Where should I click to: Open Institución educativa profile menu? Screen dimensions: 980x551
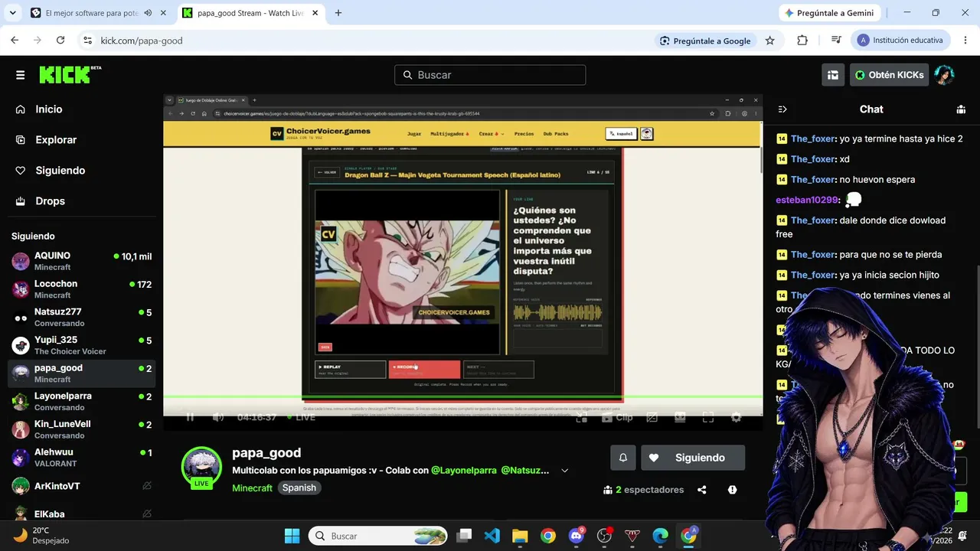click(x=901, y=41)
